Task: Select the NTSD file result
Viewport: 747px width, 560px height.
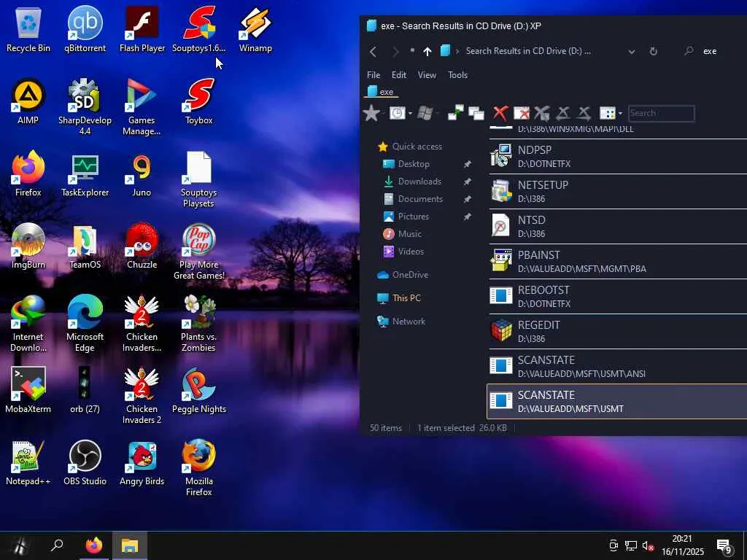Action: pos(618,226)
